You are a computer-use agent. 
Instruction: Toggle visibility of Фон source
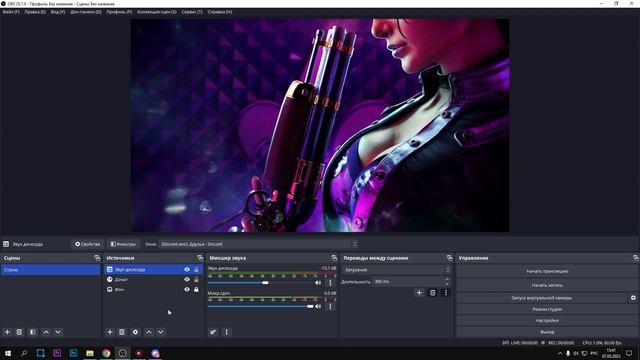point(187,289)
